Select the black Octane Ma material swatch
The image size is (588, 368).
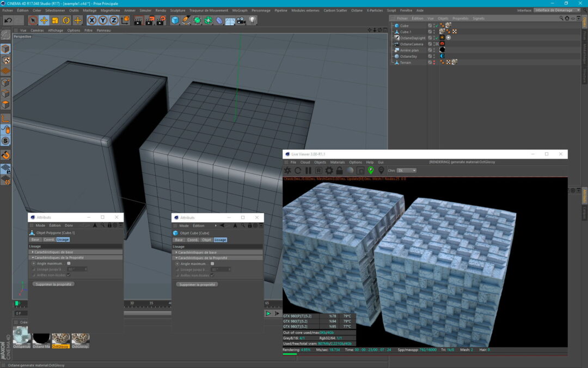(x=41, y=339)
